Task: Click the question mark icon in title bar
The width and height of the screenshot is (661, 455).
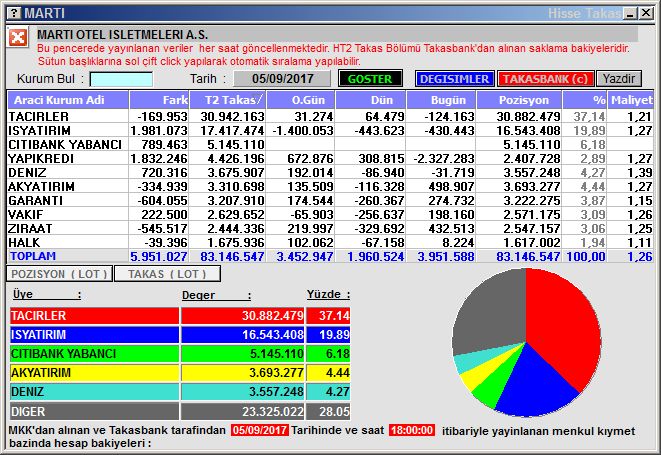Action: [13, 13]
